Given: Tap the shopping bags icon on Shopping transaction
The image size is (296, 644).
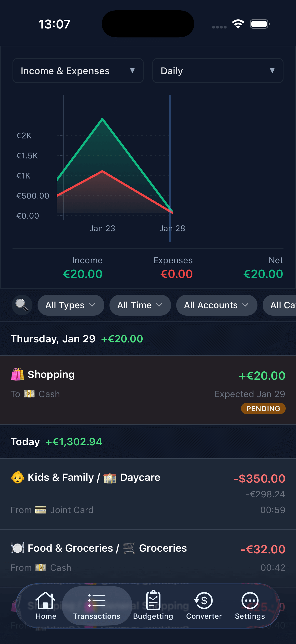Looking at the screenshot, I should coord(17,374).
